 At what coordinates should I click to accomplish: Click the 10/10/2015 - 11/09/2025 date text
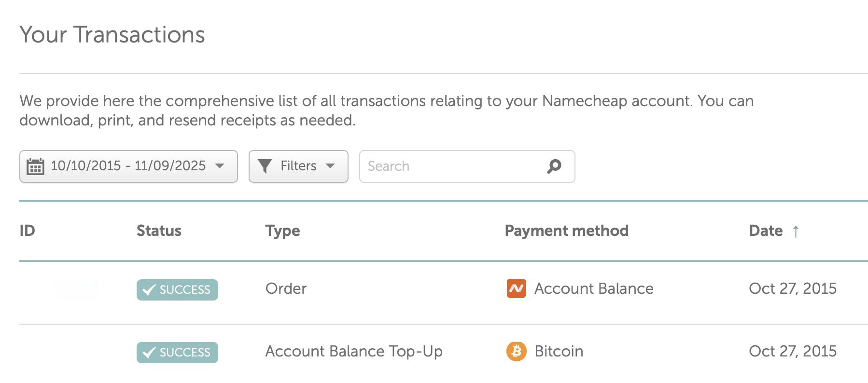tap(128, 166)
